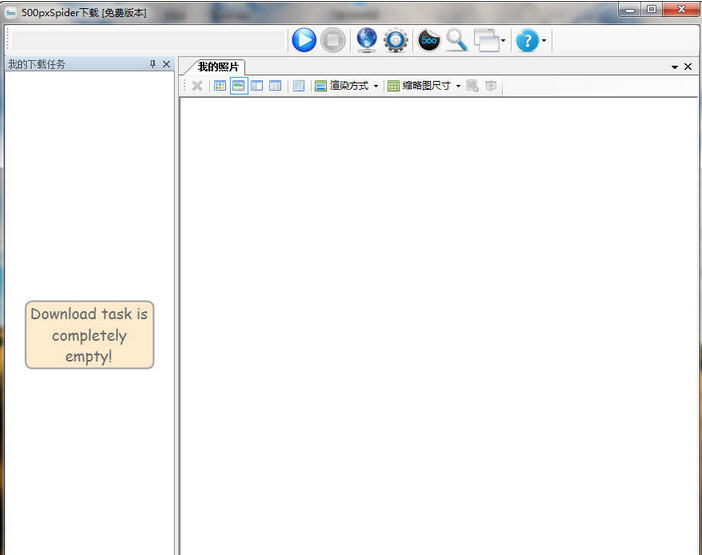Click the address input field in top toolbar
Image resolution: width=702 pixels, height=555 pixels.
(x=150, y=41)
